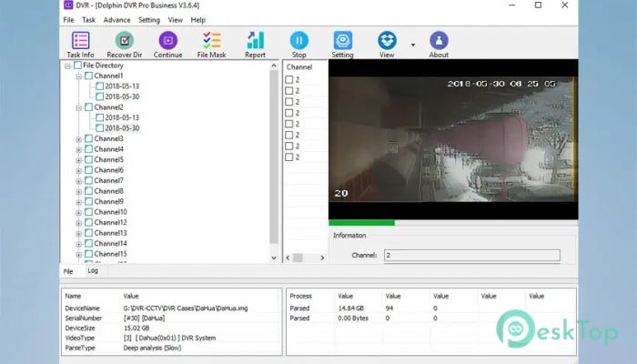Click the Stop toolbar icon
This screenshot has width=637, height=364.
point(299,45)
